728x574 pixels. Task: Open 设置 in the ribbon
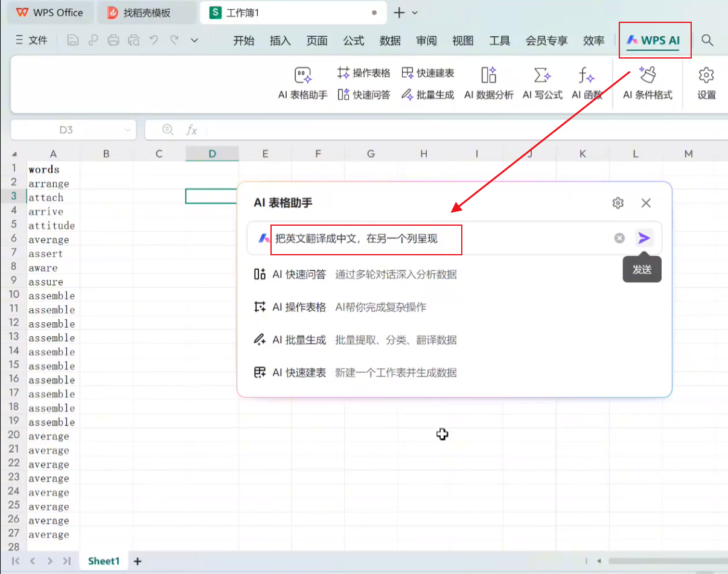click(706, 83)
